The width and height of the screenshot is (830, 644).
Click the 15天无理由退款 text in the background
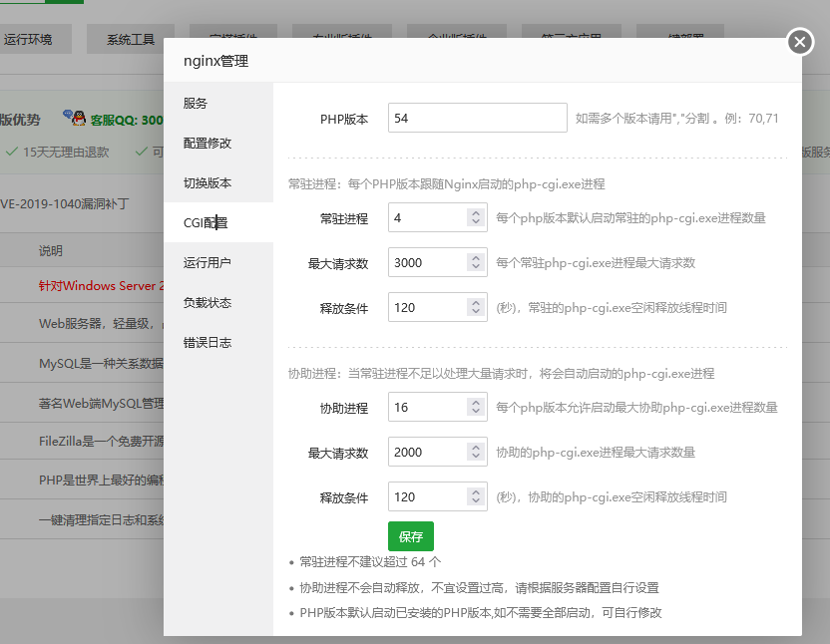(66, 152)
